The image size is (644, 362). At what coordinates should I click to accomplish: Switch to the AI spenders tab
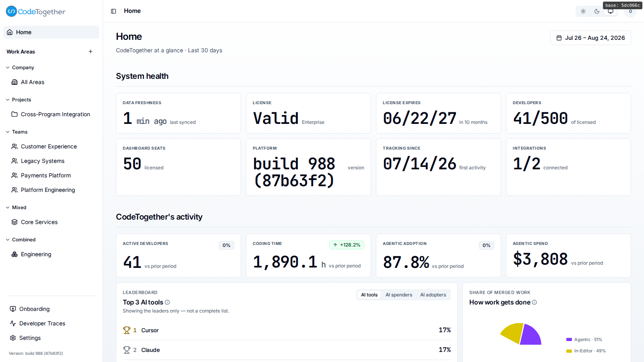399,295
